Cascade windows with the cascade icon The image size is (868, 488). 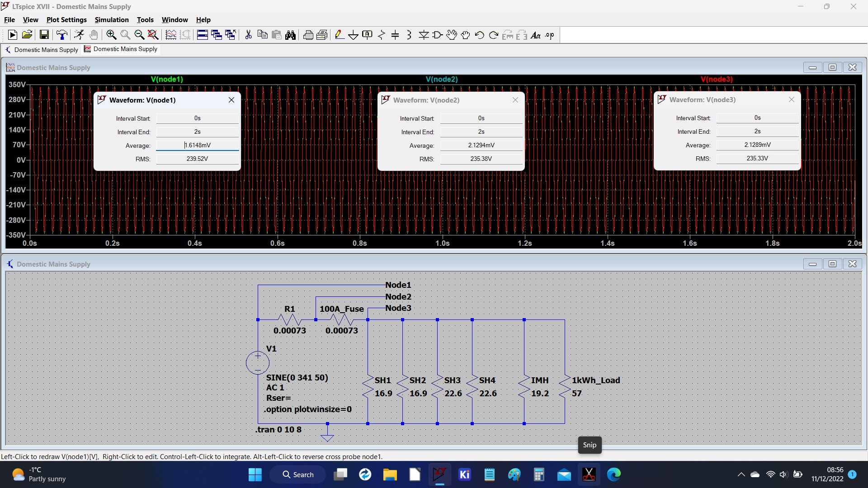click(217, 35)
